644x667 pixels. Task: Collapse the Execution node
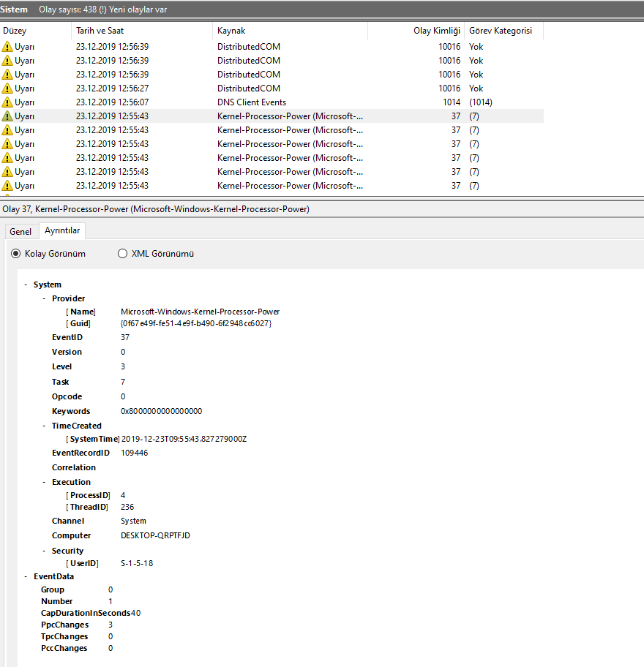[44, 482]
